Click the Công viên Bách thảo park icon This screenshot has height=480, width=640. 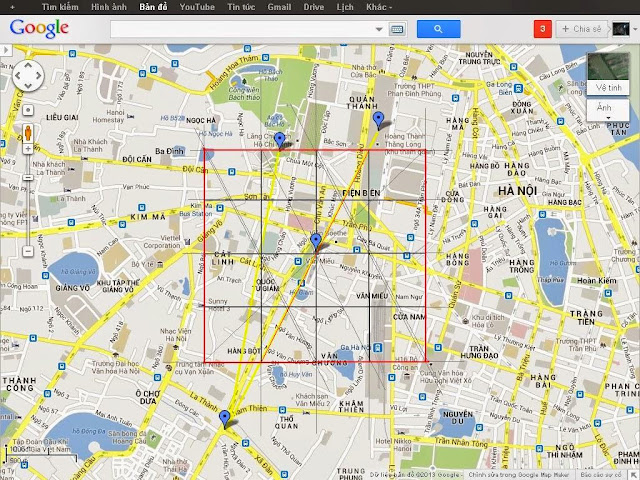[244, 82]
